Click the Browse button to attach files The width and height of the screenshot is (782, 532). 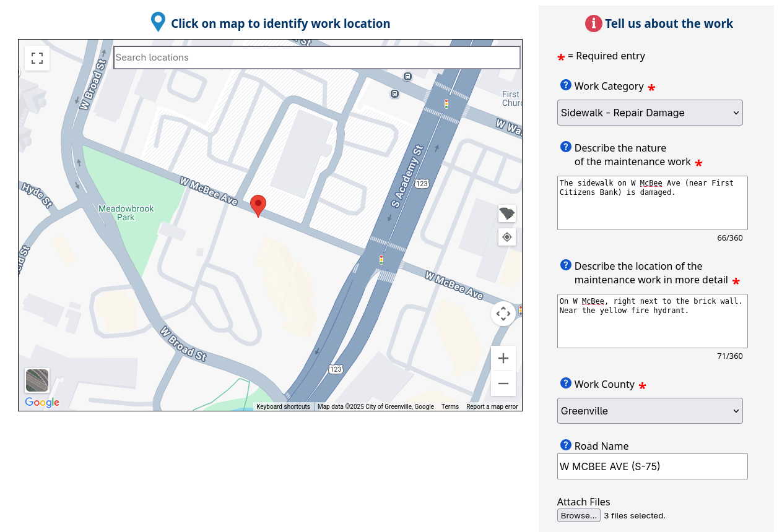578,515
